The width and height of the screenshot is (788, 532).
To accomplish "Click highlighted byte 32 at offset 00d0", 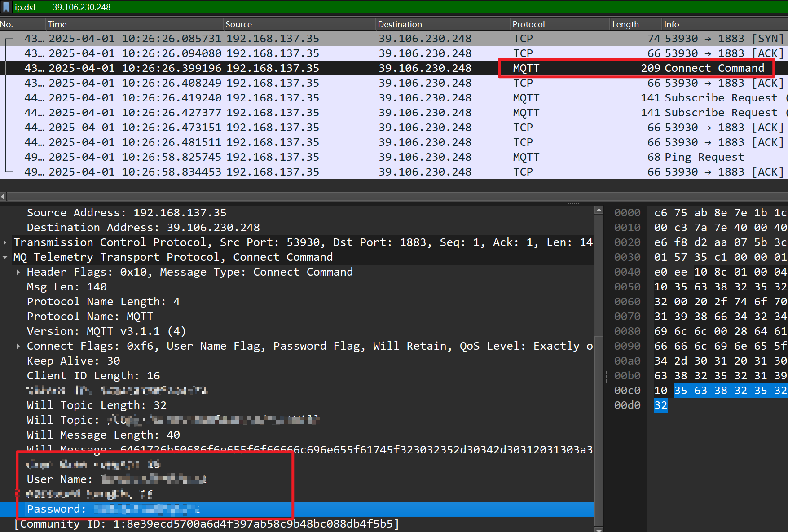I will 660,405.
